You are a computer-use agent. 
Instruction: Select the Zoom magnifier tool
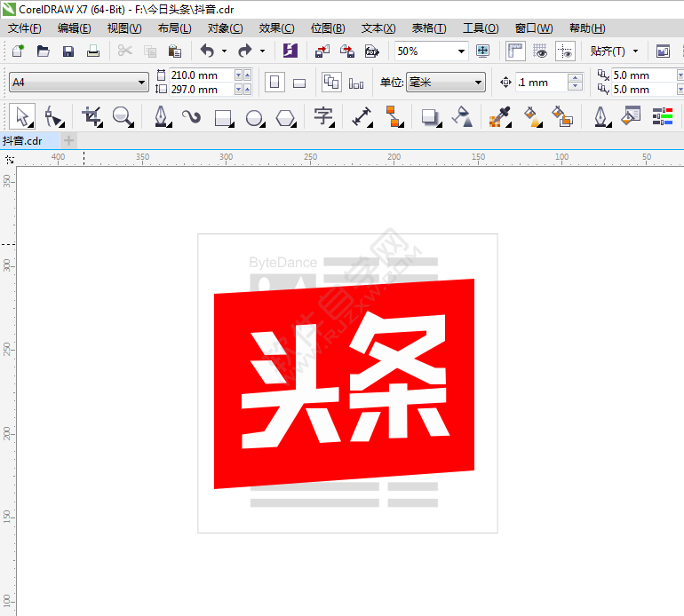(123, 117)
